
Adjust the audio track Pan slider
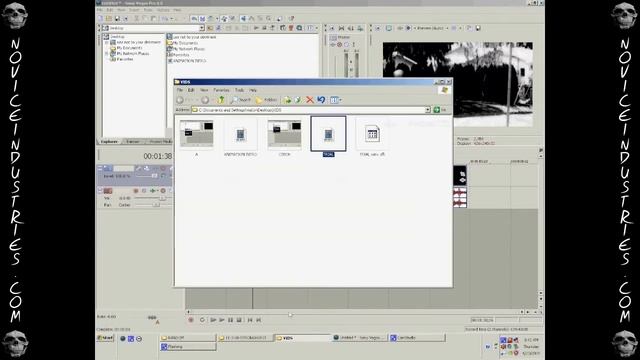pyautogui.click(x=156, y=204)
